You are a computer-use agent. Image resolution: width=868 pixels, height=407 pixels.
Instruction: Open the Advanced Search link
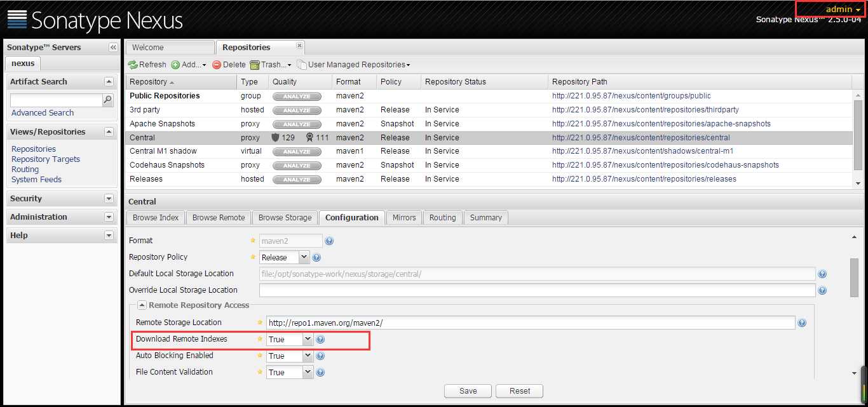click(43, 113)
